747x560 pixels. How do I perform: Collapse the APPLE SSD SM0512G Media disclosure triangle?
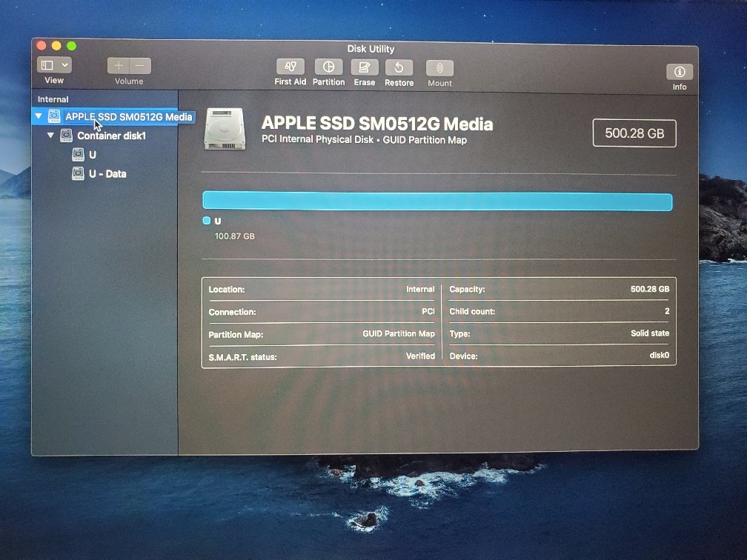pyautogui.click(x=39, y=116)
